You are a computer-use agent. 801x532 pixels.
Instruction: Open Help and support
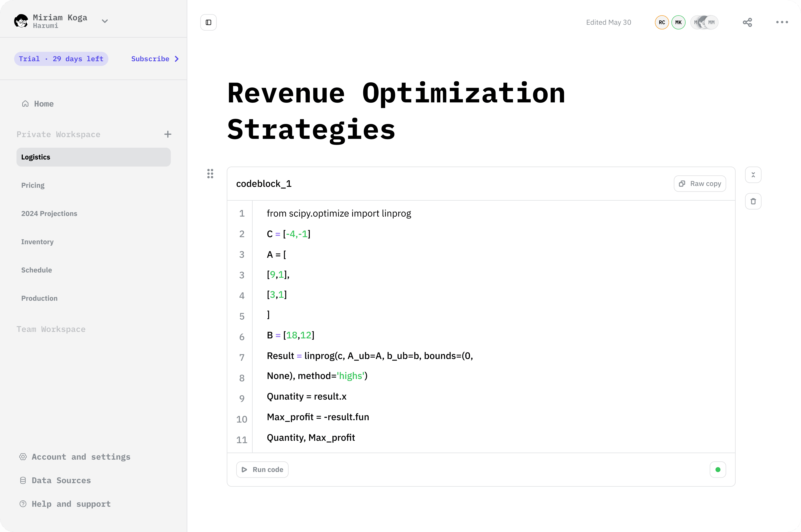(x=71, y=504)
